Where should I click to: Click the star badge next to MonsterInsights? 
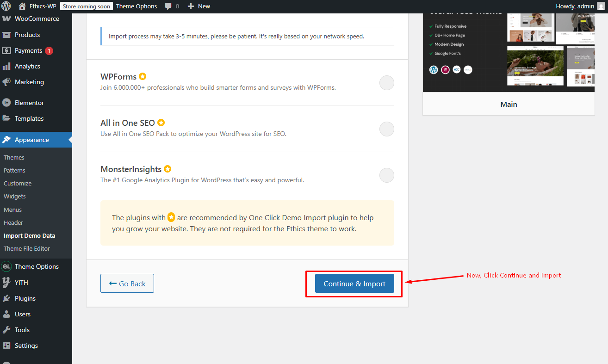coord(168,169)
